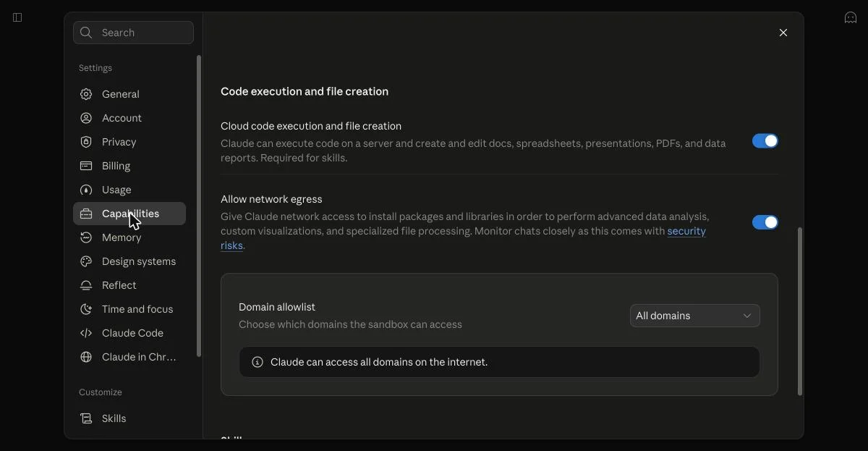This screenshot has width=868, height=451.
Task: Click the chevron on Domain allowlist dropdown
Action: 747,316
